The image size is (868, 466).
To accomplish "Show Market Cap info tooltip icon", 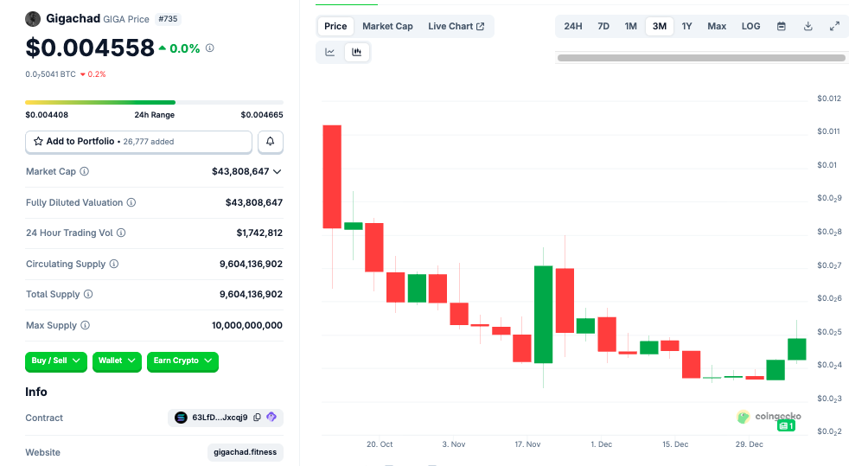I will point(84,171).
